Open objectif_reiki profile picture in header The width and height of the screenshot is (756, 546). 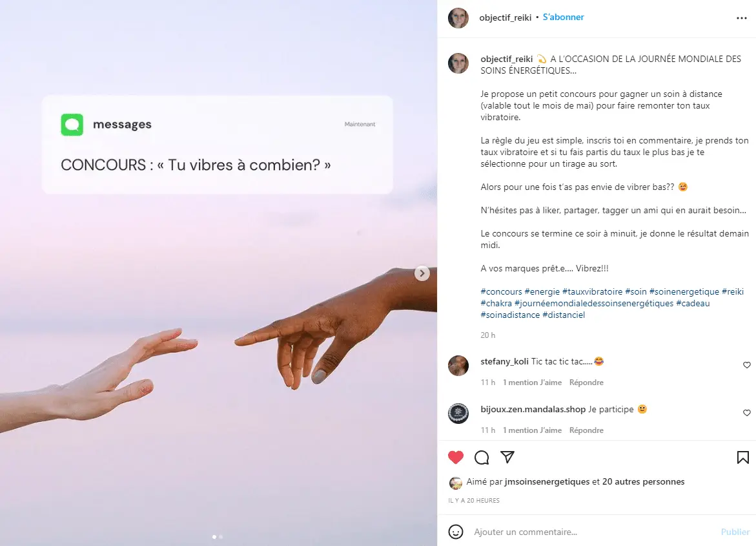click(458, 18)
